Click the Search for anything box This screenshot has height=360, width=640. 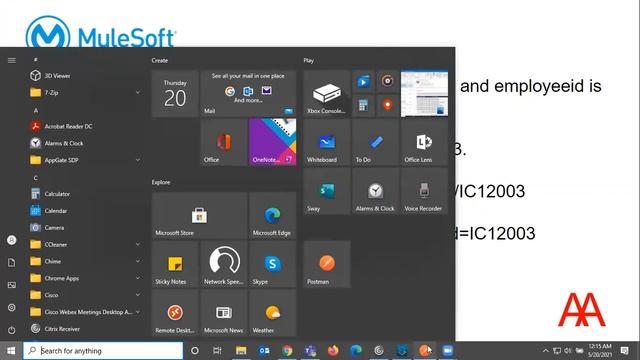pos(103,351)
